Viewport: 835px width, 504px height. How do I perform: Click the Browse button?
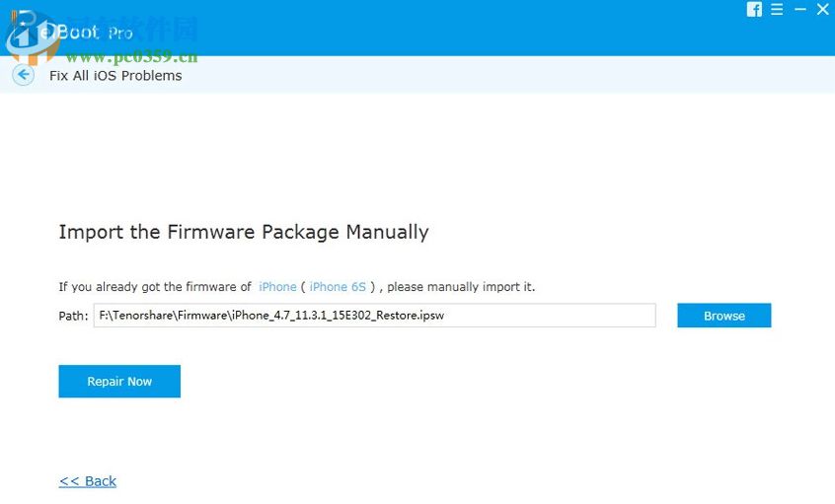(723, 316)
